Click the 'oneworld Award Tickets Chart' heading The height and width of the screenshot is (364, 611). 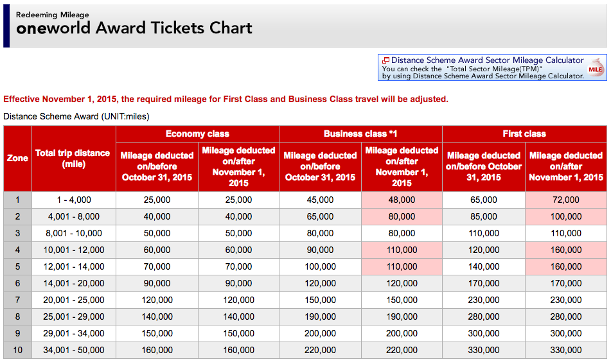(134, 28)
